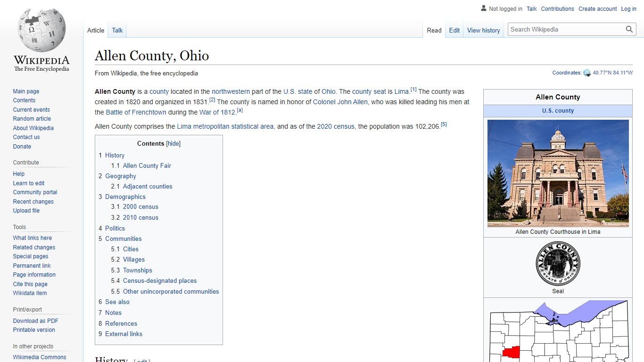View Recent changes
This screenshot has height=362, width=644.
33,202
